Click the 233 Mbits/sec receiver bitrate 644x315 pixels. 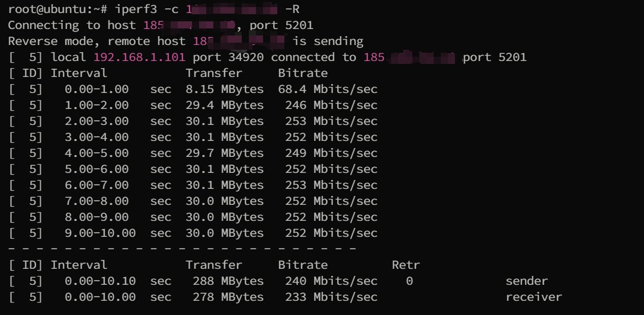pos(331,297)
